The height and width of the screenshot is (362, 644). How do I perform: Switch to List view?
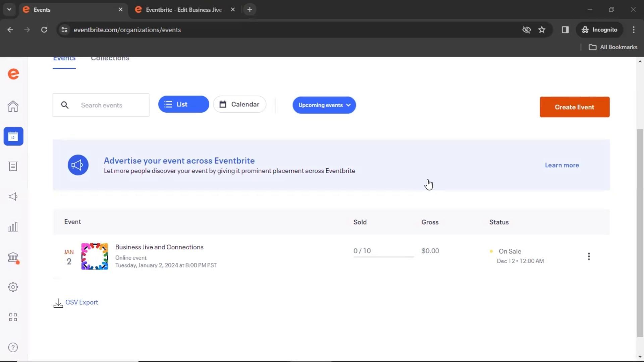tap(183, 104)
